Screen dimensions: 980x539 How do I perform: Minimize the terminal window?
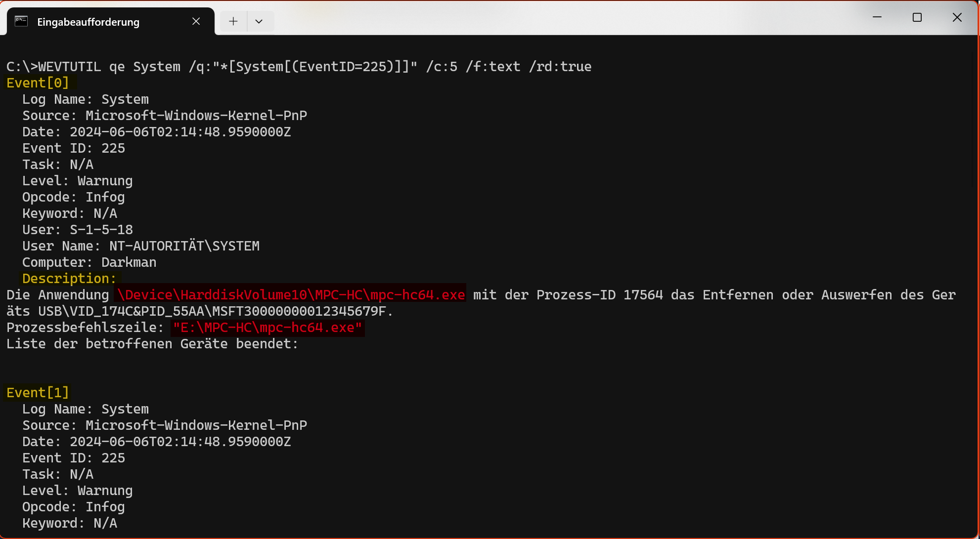[877, 17]
